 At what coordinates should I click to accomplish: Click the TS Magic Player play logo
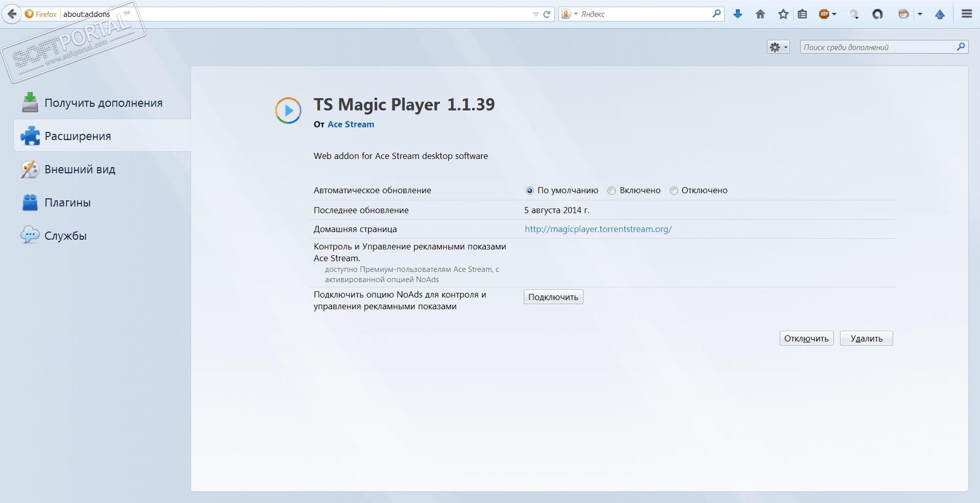coord(288,110)
